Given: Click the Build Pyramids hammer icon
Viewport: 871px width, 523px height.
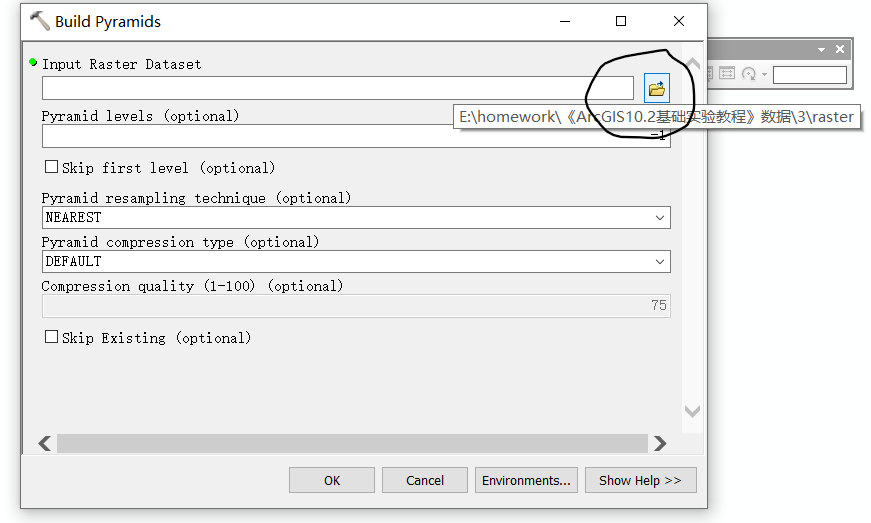Looking at the screenshot, I should click(x=39, y=21).
